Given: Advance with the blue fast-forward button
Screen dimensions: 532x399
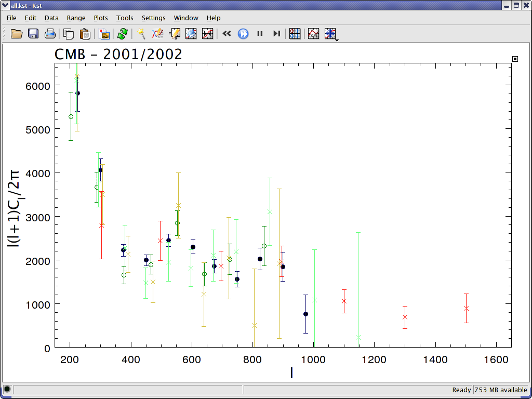Looking at the screenshot, I should 243,34.
